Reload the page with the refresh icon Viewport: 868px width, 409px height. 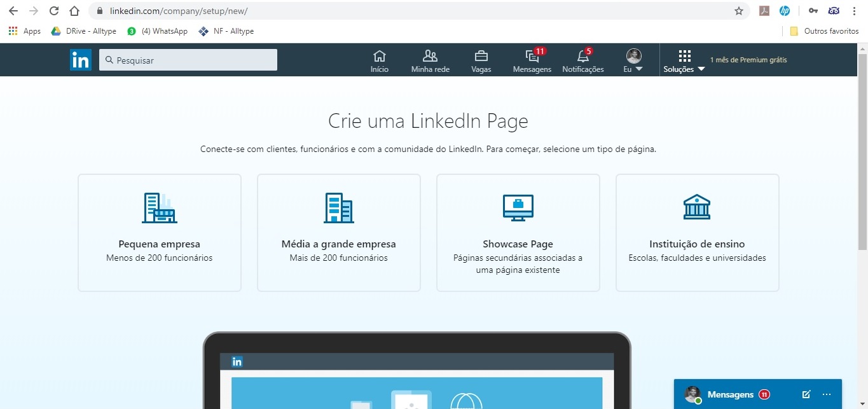point(54,11)
